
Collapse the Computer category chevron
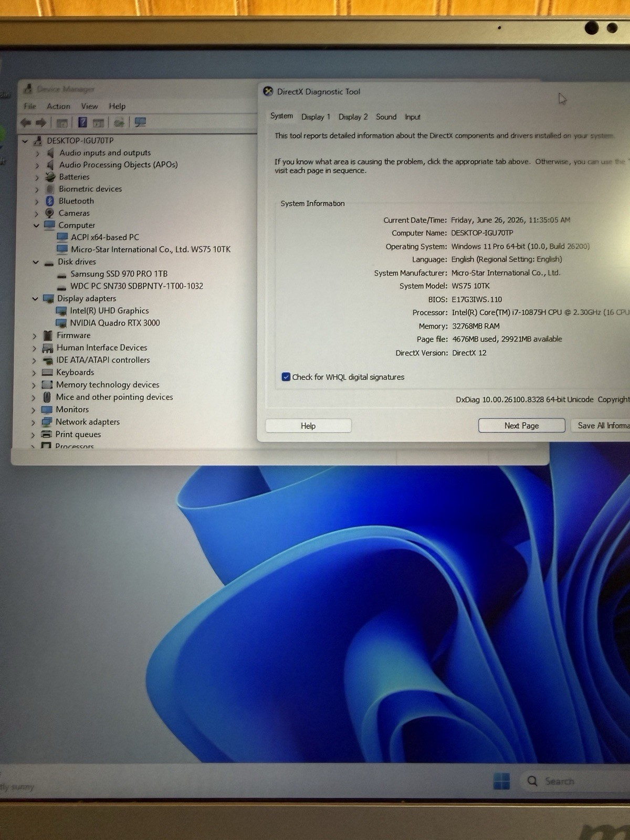coord(36,225)
